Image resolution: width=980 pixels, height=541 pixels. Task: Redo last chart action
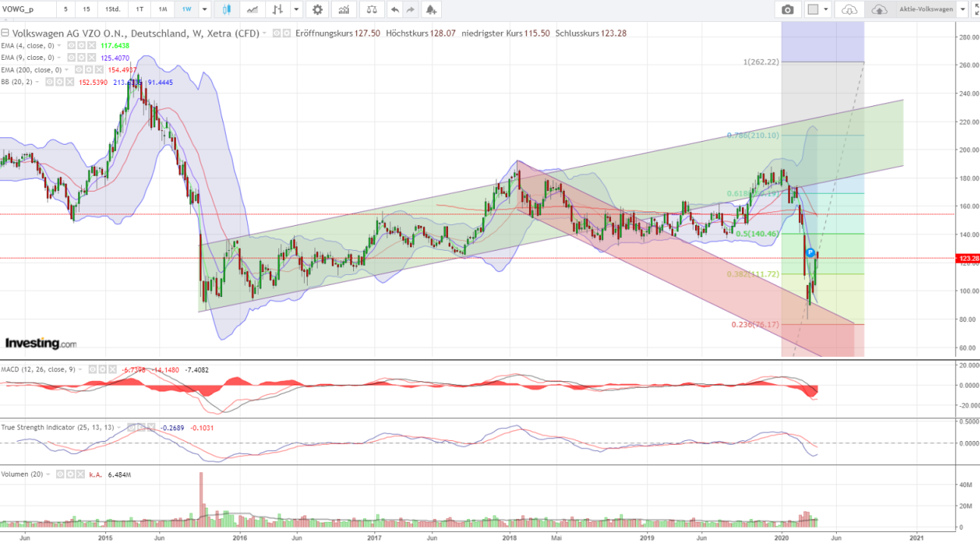click(410, 10)
